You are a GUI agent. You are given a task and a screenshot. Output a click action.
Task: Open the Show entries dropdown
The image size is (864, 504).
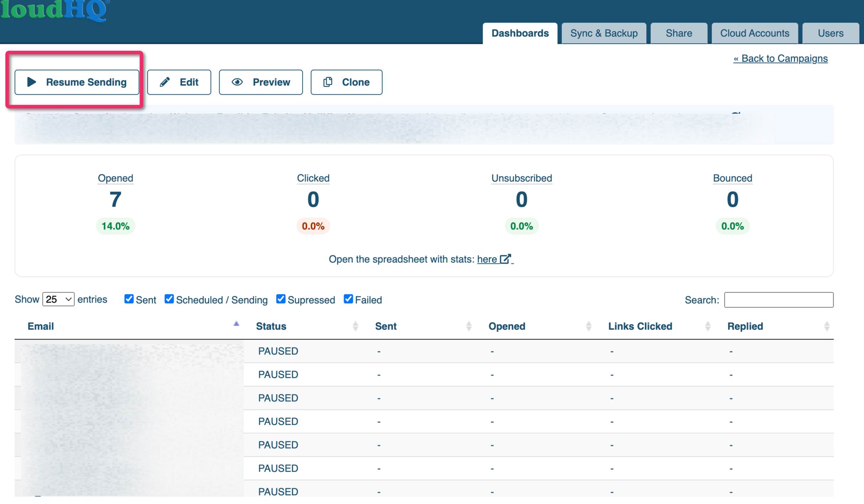[58, 299]
